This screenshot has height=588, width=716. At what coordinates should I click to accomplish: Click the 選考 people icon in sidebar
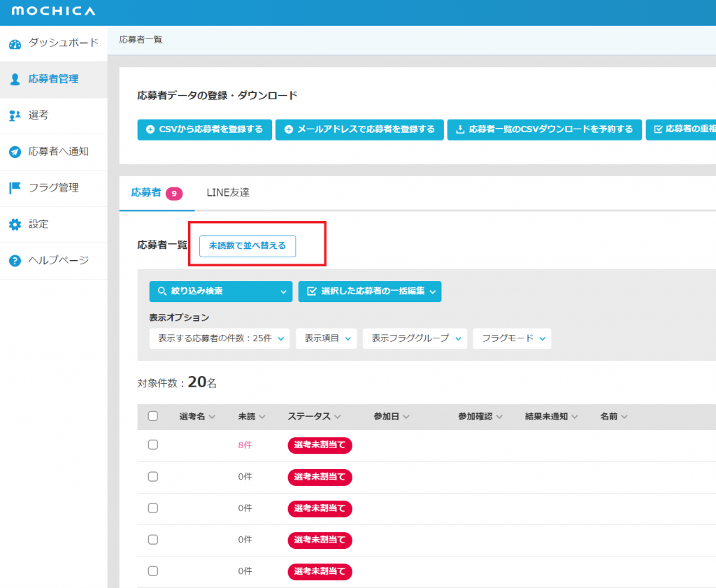pos(15,115)
